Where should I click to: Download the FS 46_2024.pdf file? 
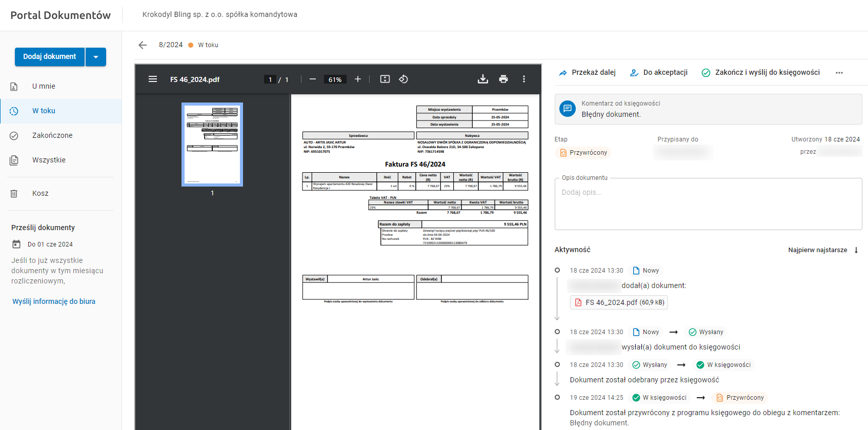point(483,79)
